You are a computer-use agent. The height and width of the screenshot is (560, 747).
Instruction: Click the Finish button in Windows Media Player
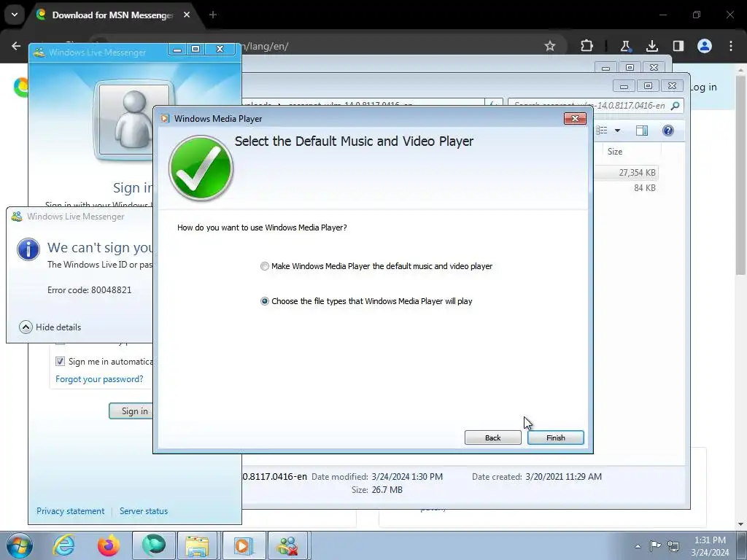point(555,437)
